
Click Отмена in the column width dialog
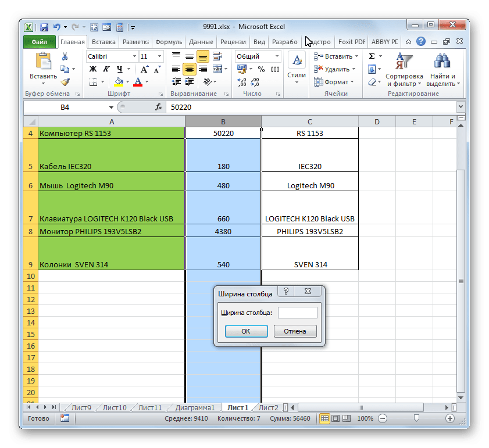295,331
